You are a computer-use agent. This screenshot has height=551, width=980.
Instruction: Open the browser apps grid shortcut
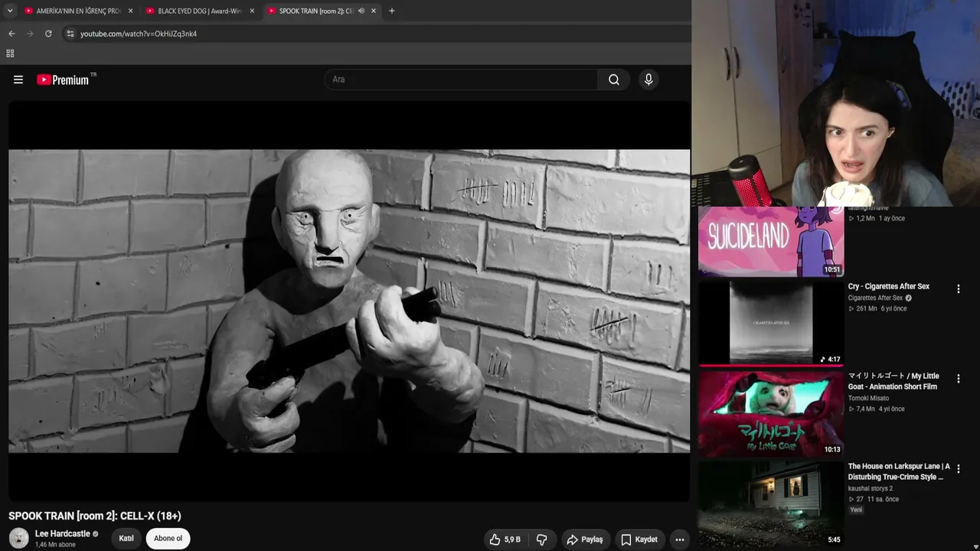pos(10,54)
